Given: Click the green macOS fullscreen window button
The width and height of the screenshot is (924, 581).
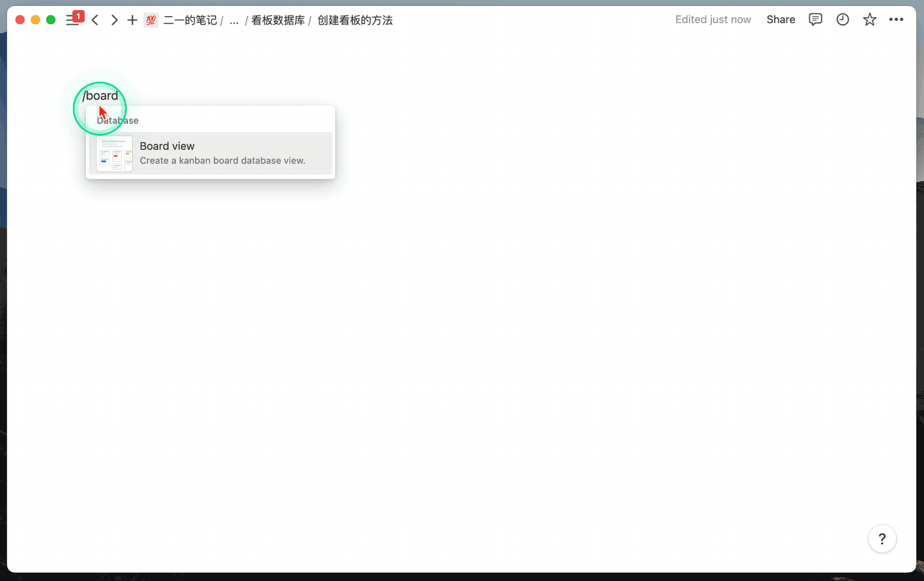Looking at the screenshot, I should point(51,20).
